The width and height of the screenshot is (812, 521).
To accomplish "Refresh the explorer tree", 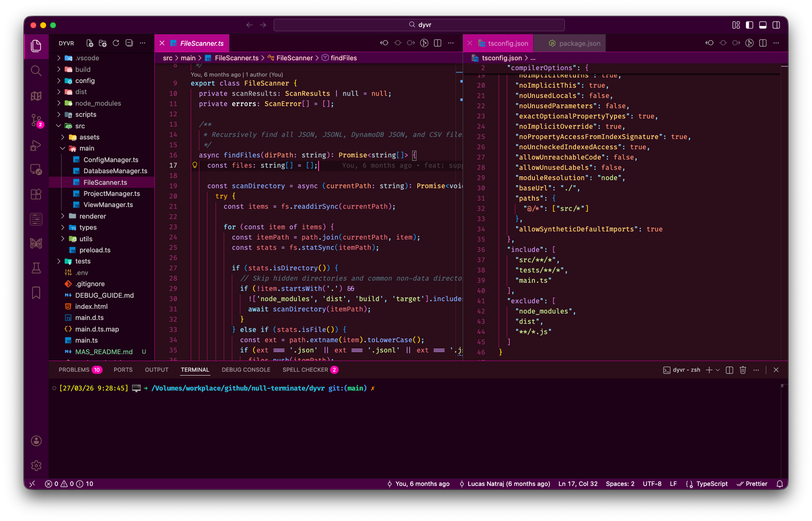I will point(116,43).
